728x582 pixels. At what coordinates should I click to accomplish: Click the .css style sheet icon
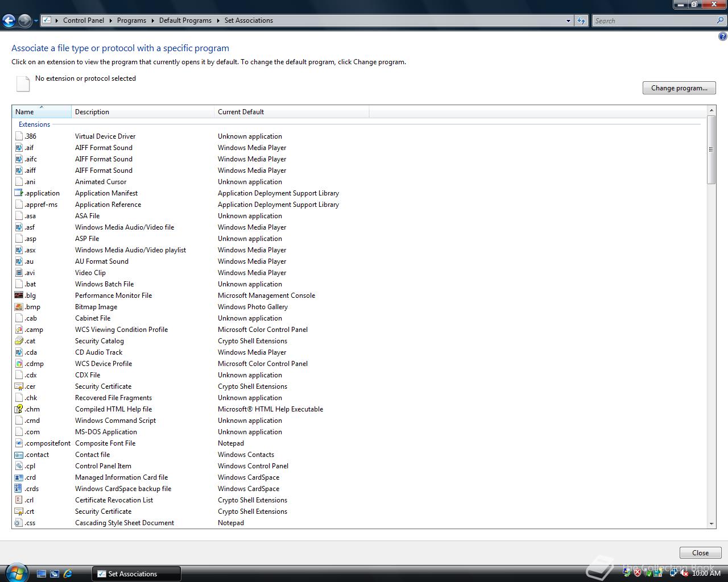pyautogui.click(x=19, y=523)
